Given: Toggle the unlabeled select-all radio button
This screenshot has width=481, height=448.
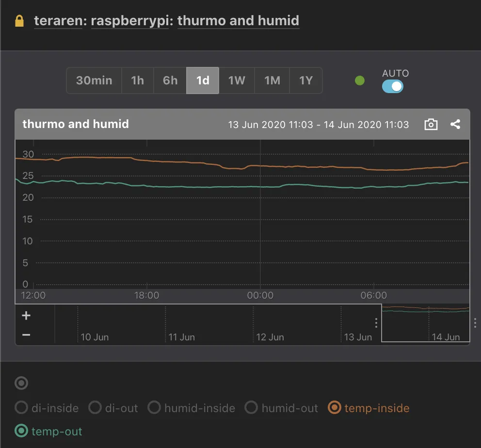Looking at the screenshot, I should (x=21, y=384).
